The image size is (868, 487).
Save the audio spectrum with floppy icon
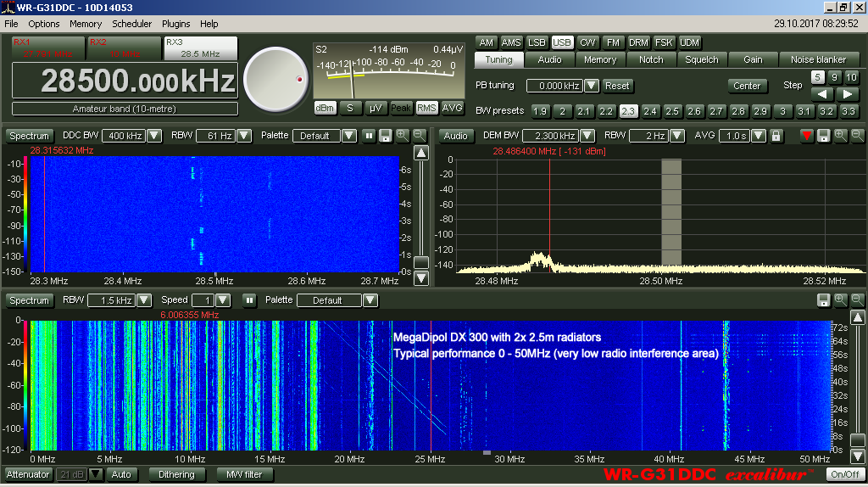(x=824, y=136)
